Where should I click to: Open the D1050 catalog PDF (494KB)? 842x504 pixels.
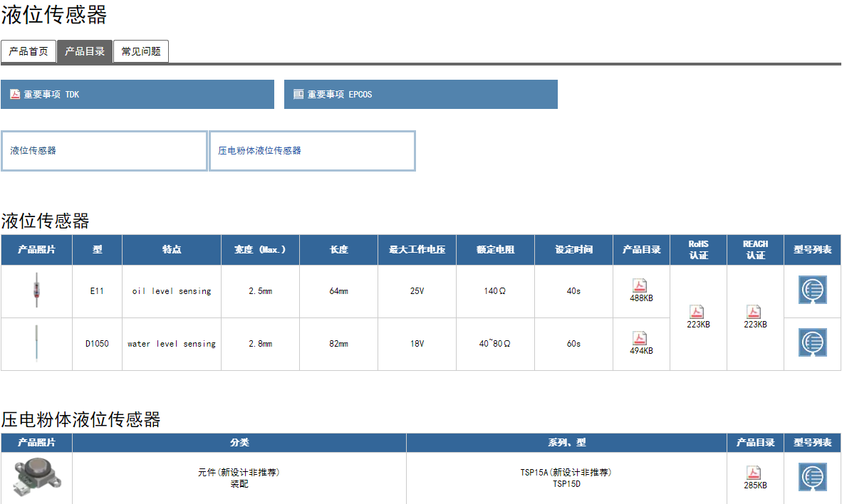pyautogui.click(x=640, y=339)
